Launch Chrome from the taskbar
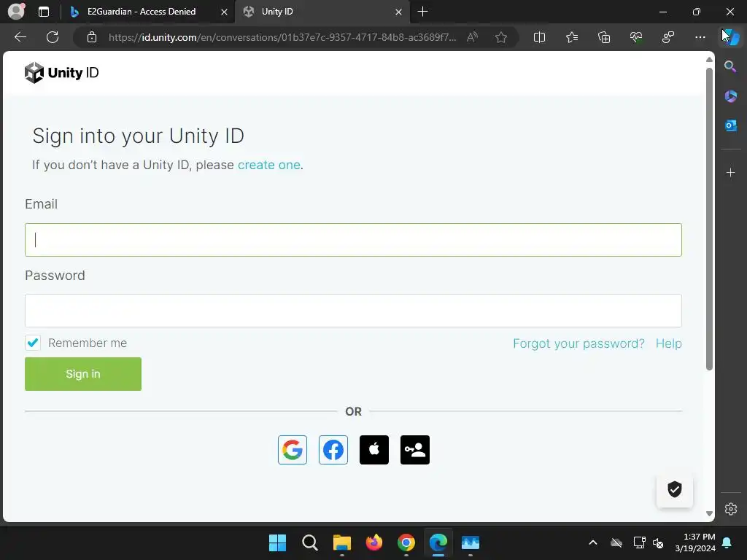747x560 pixels. point(406,542)
